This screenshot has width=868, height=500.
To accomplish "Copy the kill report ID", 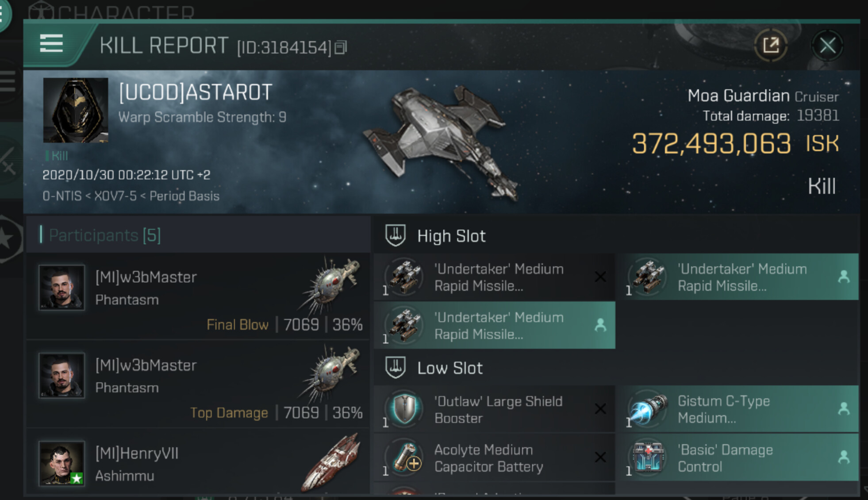I will [x=341, y=47].
